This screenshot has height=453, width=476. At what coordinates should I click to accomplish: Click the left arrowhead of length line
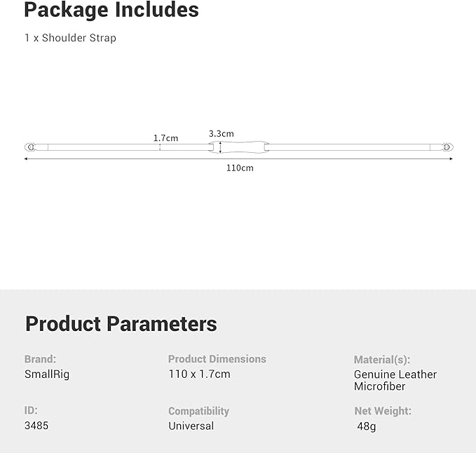[26, 158]
